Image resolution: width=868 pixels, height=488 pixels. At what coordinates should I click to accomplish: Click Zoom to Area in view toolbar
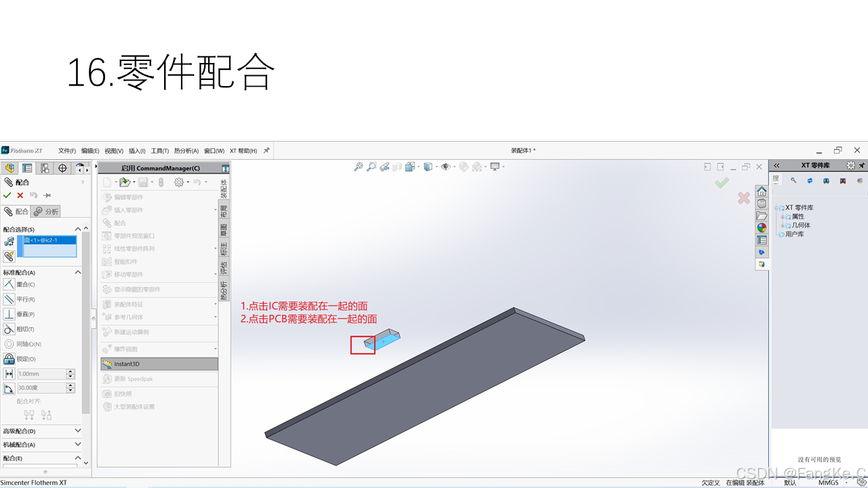372,167
